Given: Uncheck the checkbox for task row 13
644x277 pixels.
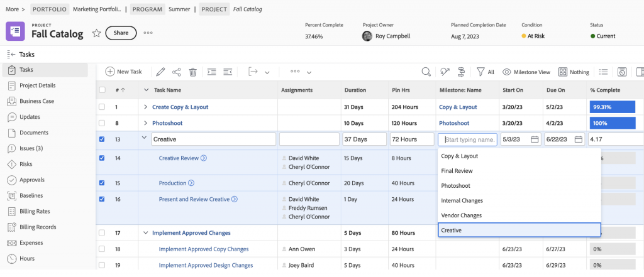Looking at the screenshot, I should pos(102,139).
